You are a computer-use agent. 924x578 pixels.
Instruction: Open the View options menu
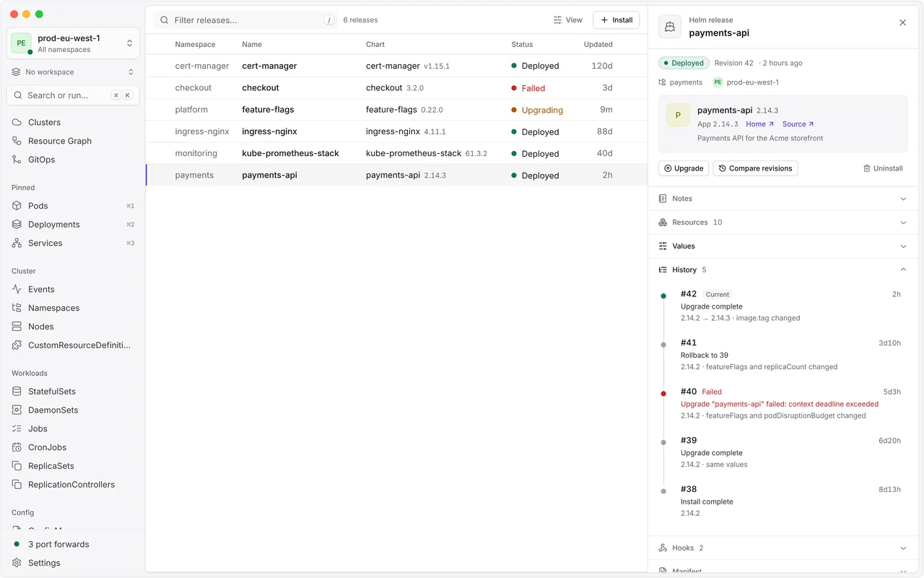[x=568, y=20]
